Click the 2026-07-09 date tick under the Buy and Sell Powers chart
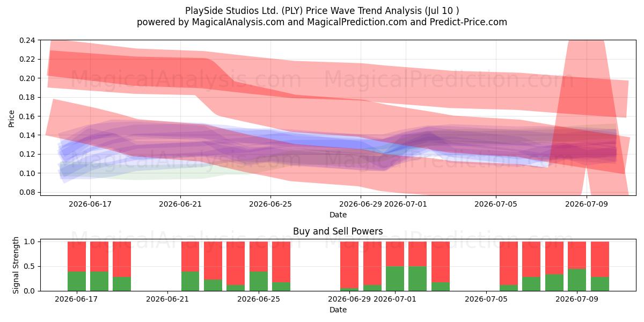Image resolution: width=644 pixels, height=322 pixels. click(577, 299)
